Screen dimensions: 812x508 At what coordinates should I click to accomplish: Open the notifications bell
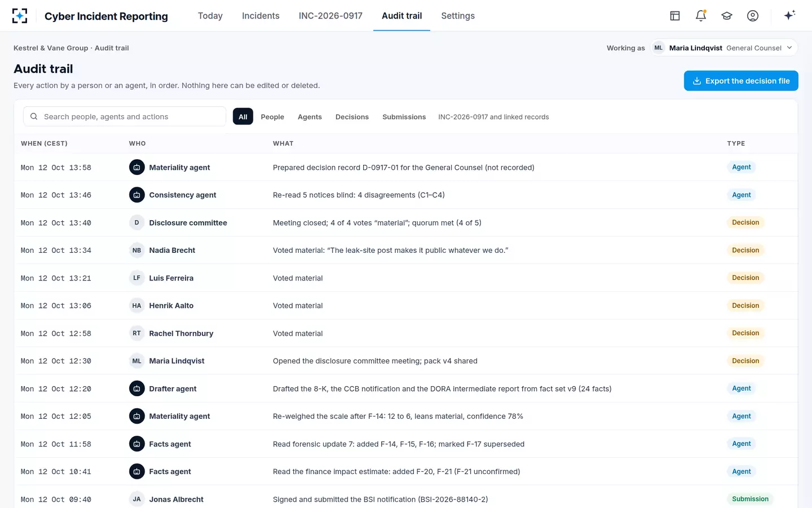point(701,16)
